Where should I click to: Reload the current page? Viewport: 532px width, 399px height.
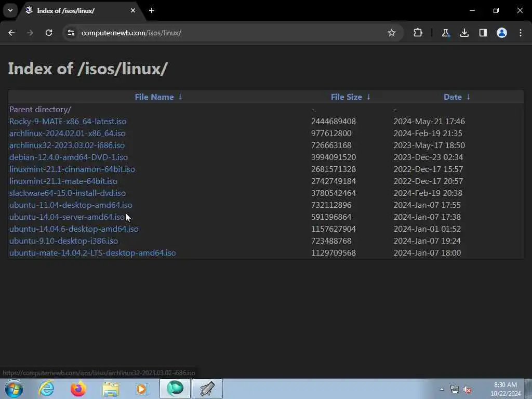(x=49, y=33)
